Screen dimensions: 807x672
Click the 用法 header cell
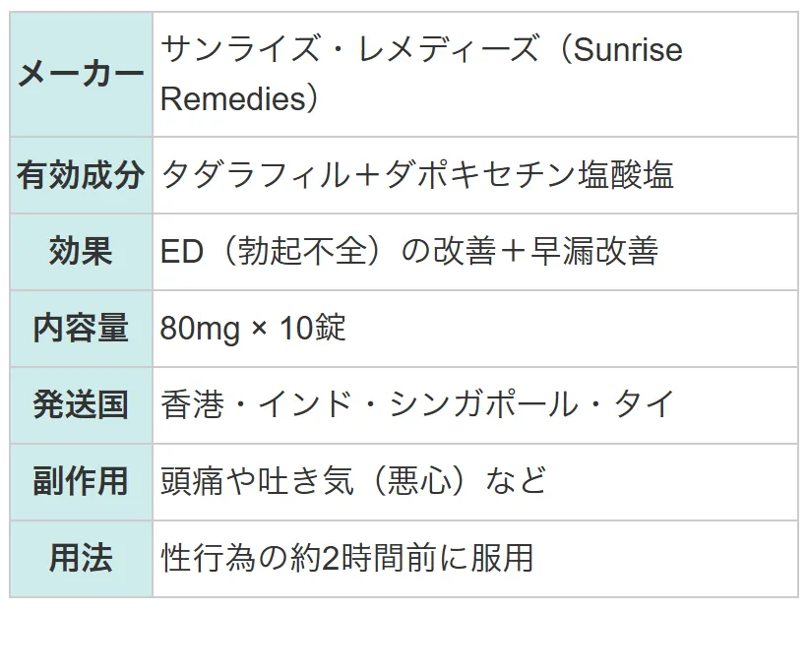(82, 558)
